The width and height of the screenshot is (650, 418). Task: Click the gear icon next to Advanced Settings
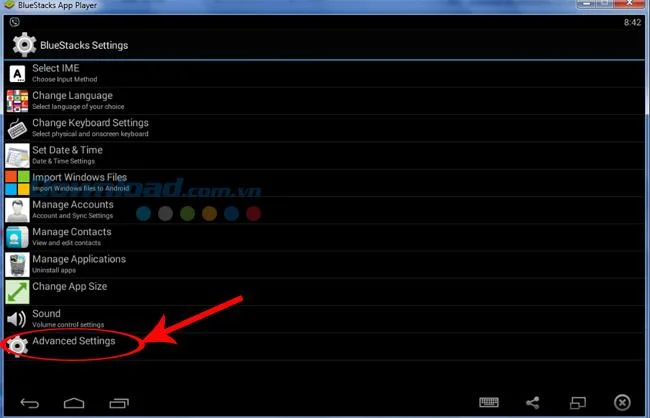[17, 346]
